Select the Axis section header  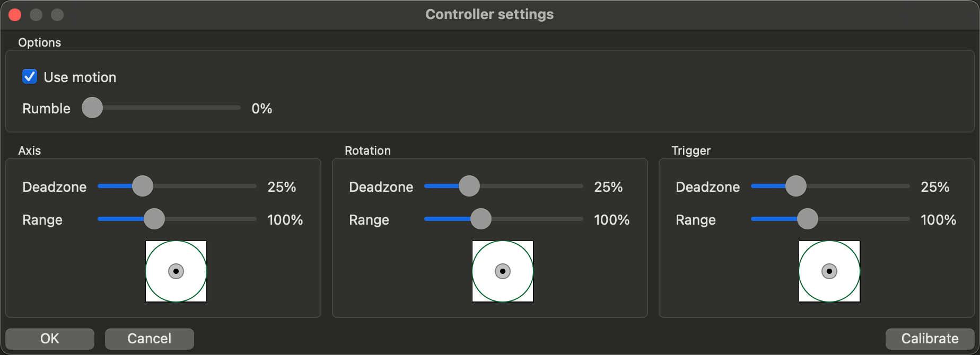29,150
